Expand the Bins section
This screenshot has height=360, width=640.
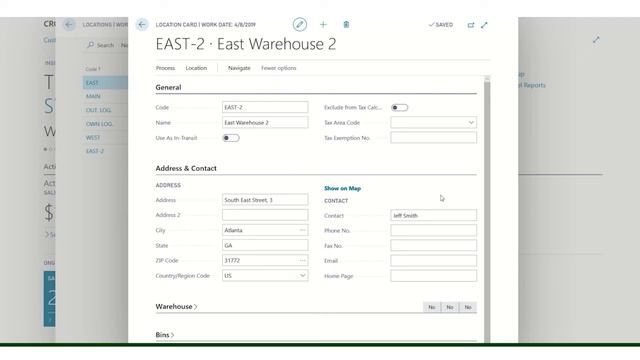point(165,335)
